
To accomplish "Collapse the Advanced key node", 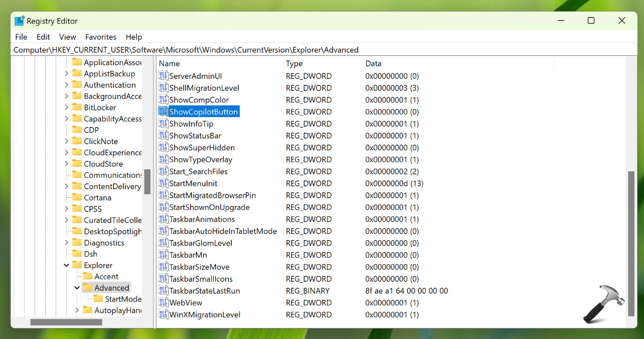I will click(77, 288).
